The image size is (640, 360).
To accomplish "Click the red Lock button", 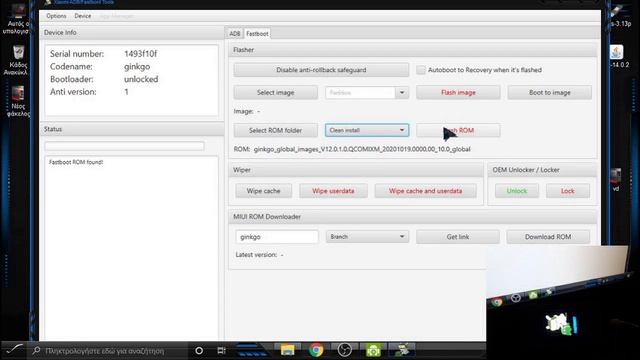I will (567, 191).
